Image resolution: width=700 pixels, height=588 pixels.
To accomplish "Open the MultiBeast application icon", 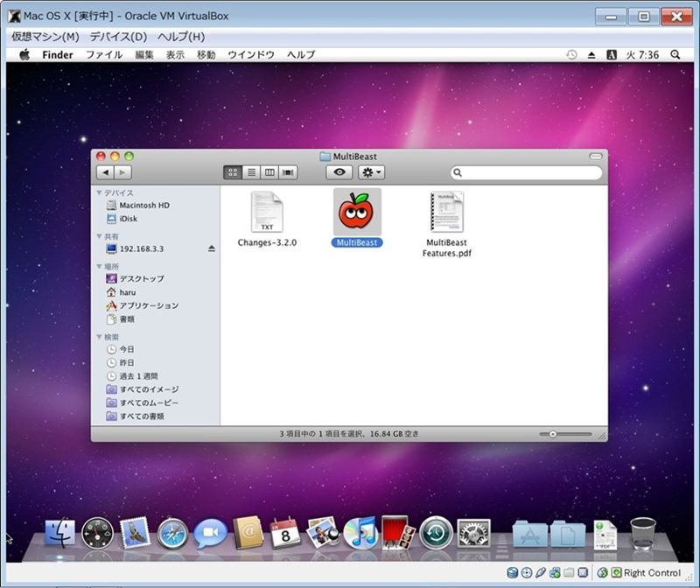I will click(357, 212).
